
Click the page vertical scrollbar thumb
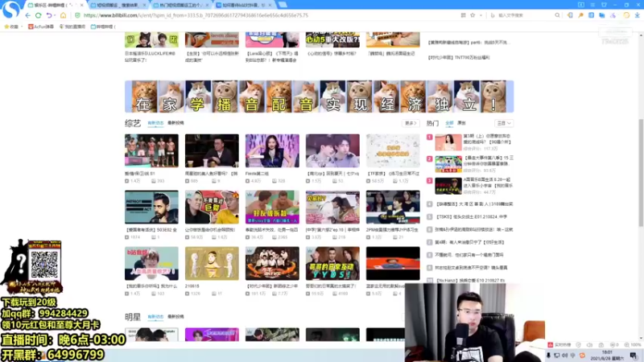click(641, 172)
